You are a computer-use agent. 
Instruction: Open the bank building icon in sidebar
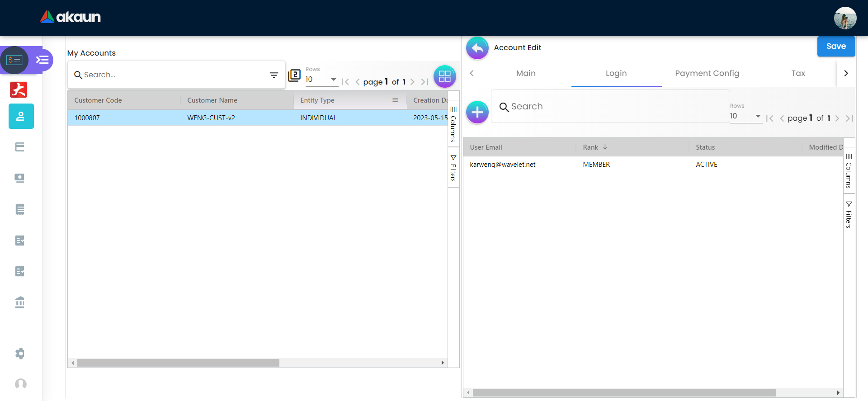click(20, 302)
